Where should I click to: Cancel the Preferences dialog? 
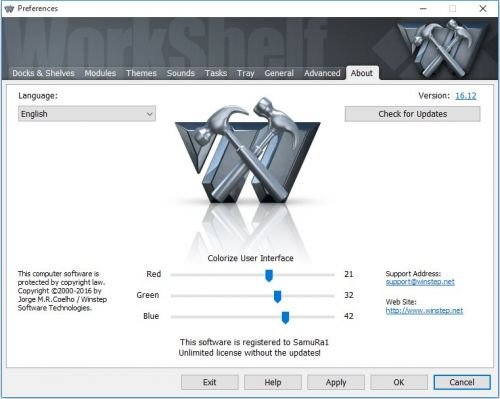(462, 382)
